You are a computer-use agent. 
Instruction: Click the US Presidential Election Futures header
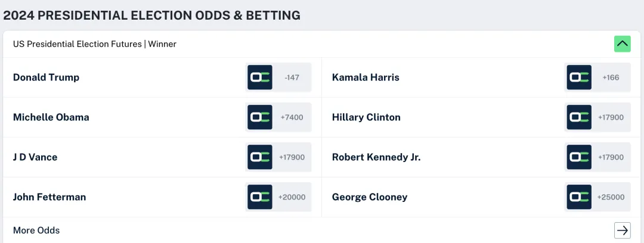click(x=95, y=44)
